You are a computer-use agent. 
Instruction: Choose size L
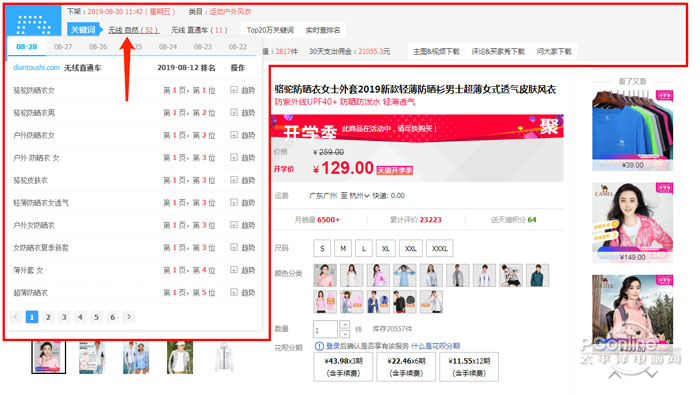[x=364, y=248]
